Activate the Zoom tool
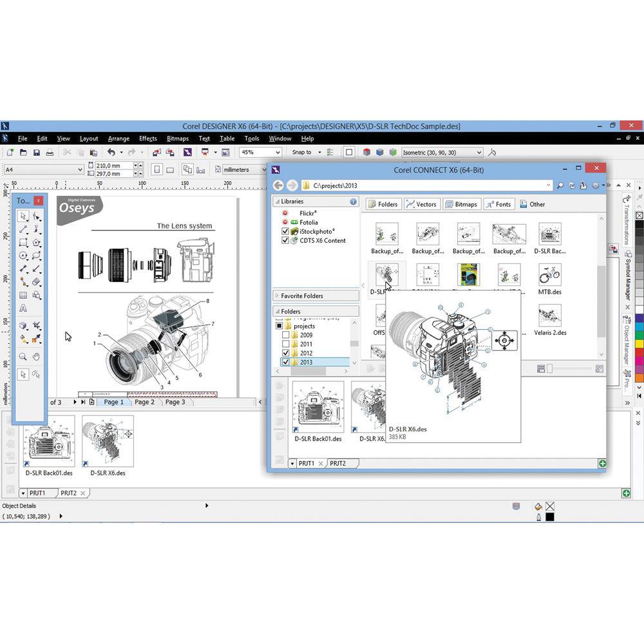This screenshot has height=644, width=644. pyautogui.click(x=23, y=355)
